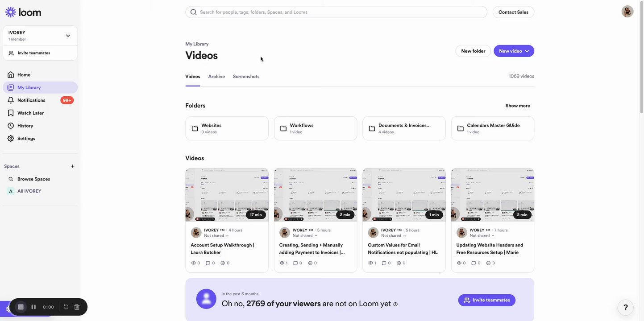Click the My Library breadcrumb
Screen dimensions: 644x321
coord(197,44)
